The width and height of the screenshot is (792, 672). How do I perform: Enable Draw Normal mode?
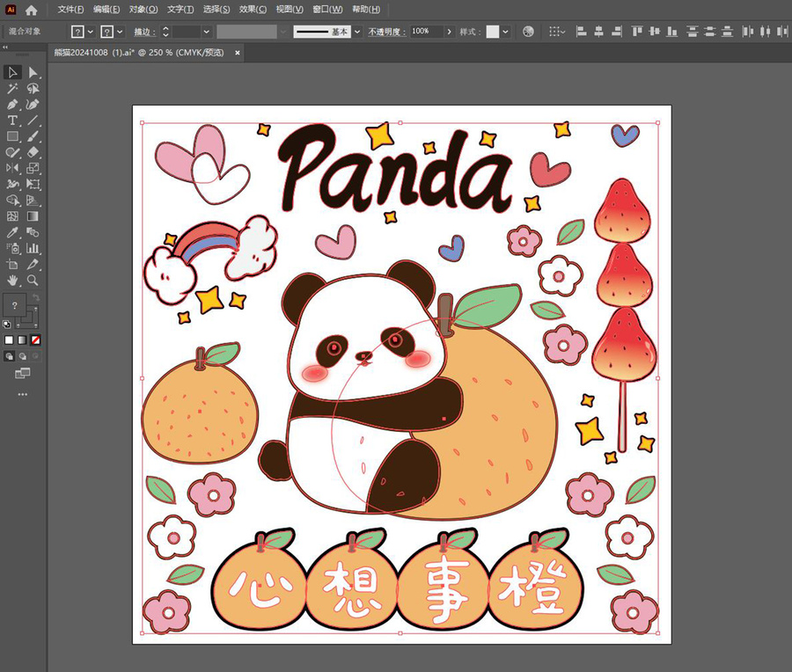[9, 356]
